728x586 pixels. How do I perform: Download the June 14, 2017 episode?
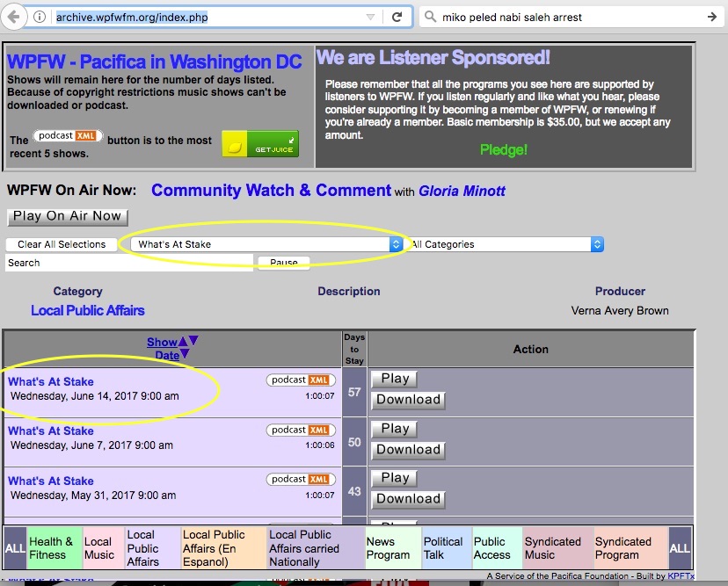click(x=409, y=400)
